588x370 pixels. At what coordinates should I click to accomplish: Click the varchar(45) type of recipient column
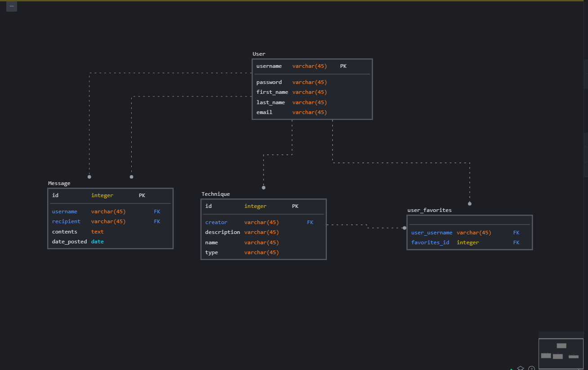[108, 221]
